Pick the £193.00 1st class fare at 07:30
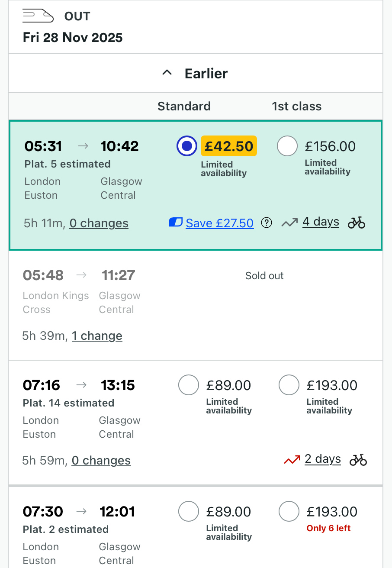The height and width of the screenshot is (568, 392). pos(289,512)
